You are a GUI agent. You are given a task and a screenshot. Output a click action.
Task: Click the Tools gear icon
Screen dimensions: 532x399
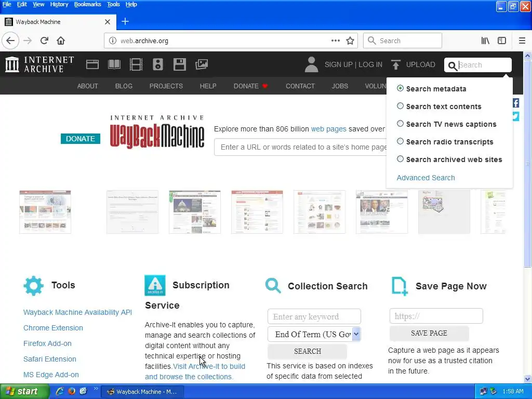click(34, 286)
